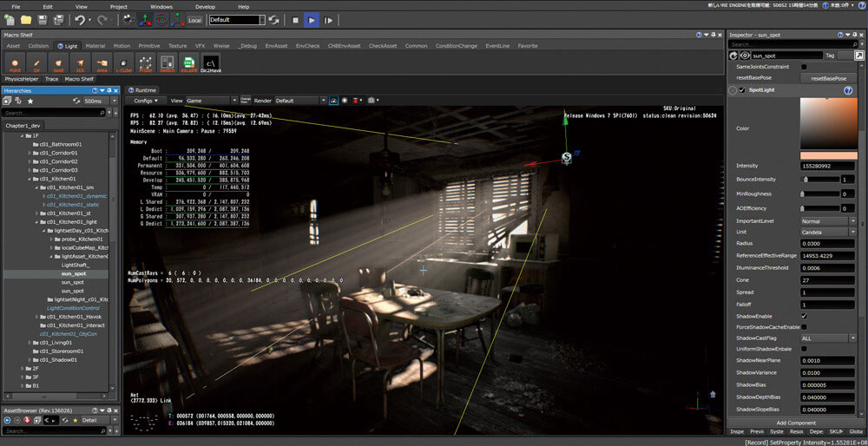Click the Add Component button
Screen dimensions: 868x446
(x=795, y=423)
